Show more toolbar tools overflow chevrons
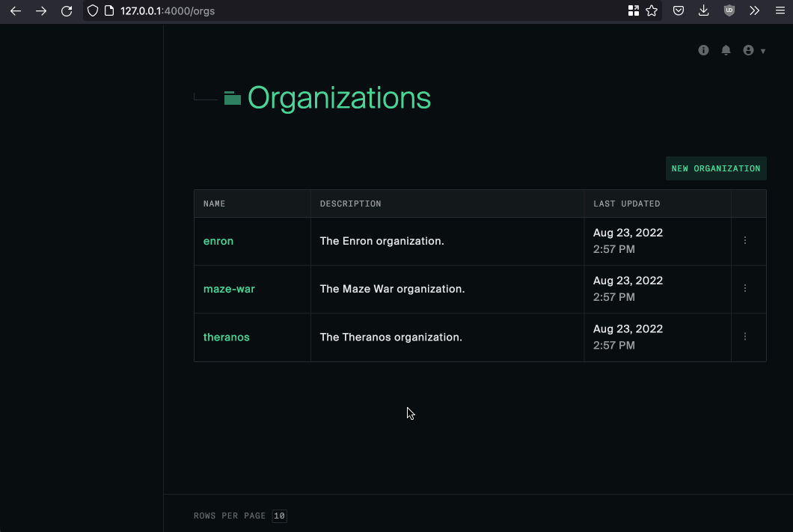Image resolution: width=793 pixels, height=532 pixels. click(x=755, y=10)
